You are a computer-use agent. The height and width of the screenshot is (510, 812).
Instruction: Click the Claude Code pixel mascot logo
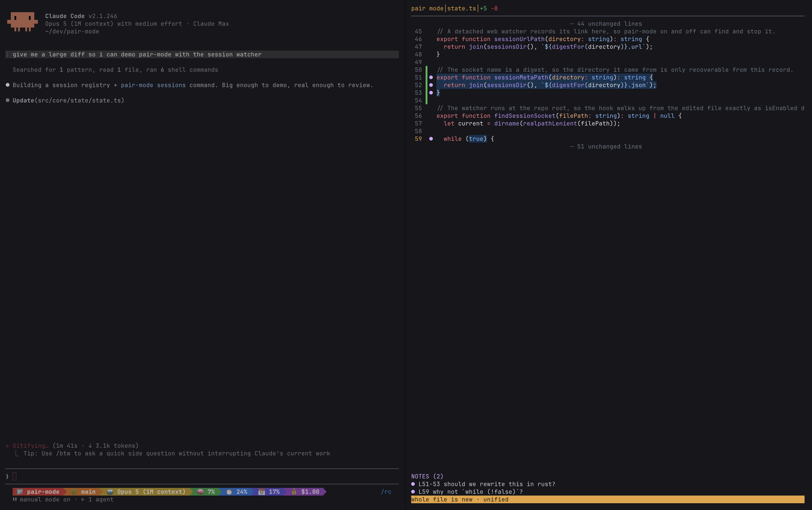22,22
